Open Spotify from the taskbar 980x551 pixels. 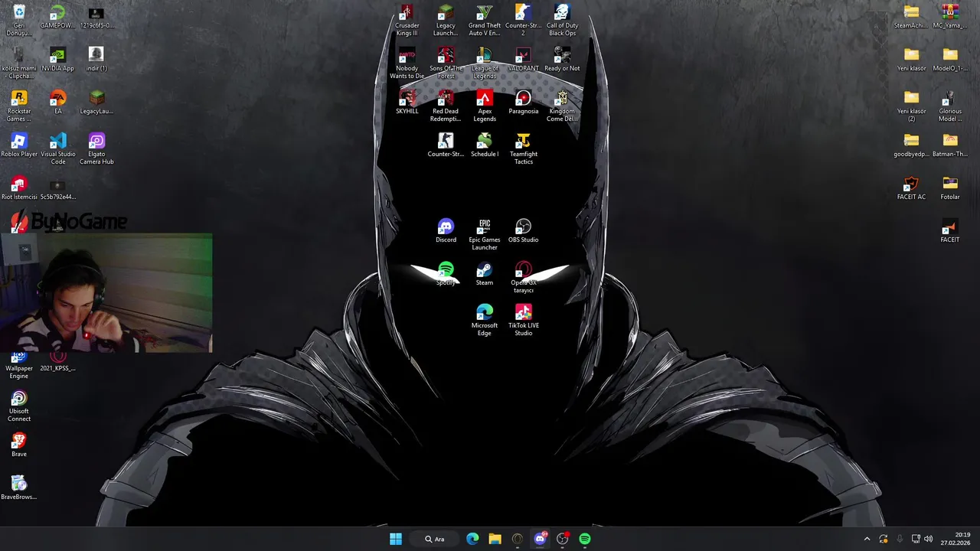[x=585, y=539]
